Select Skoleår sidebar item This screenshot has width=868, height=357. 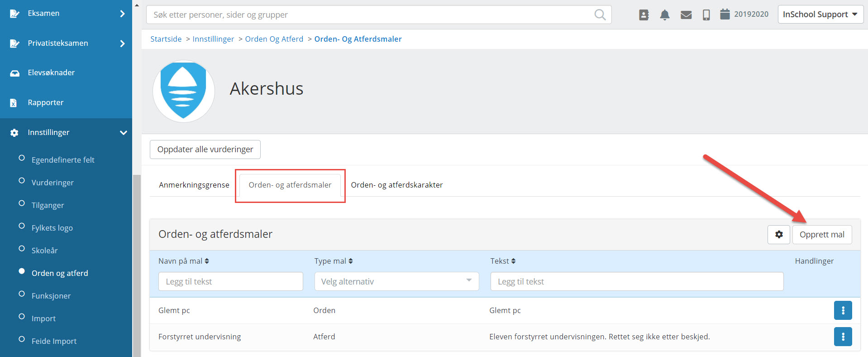click(x=44, y=251)
